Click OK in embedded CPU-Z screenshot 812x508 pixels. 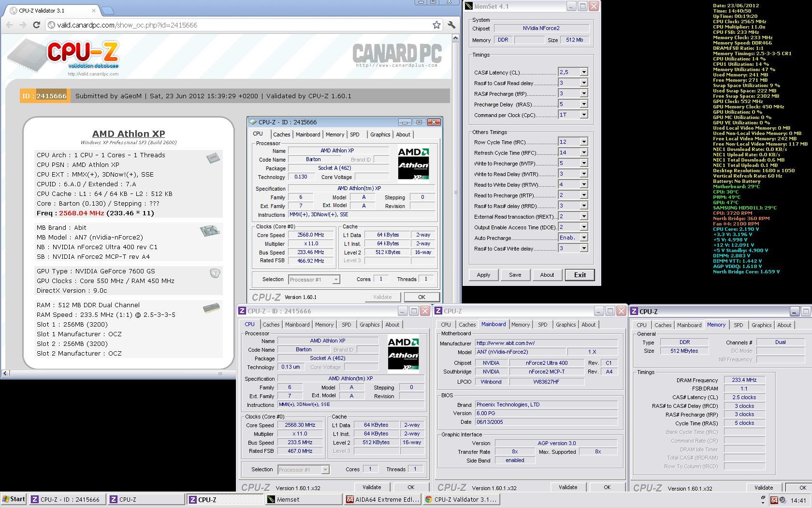point(421,297)
